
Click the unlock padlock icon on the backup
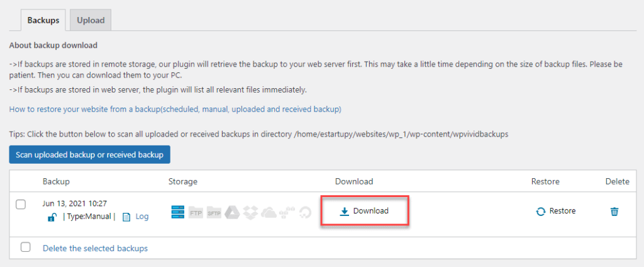52,217
